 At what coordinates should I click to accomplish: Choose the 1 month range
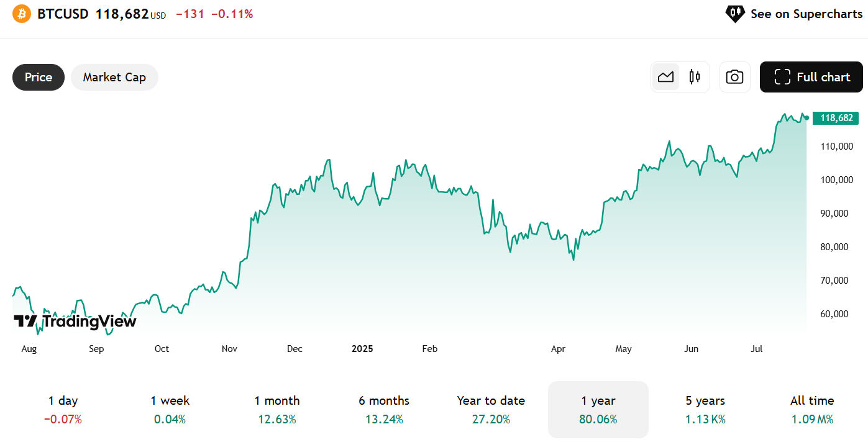tap(277, 409)
